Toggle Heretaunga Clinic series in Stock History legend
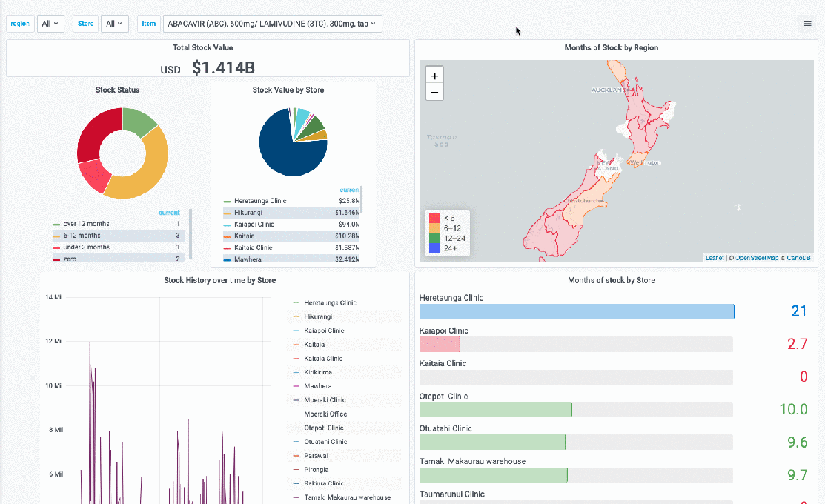The width and height of the screenshot is (825, 504). (x=330, y=302)
